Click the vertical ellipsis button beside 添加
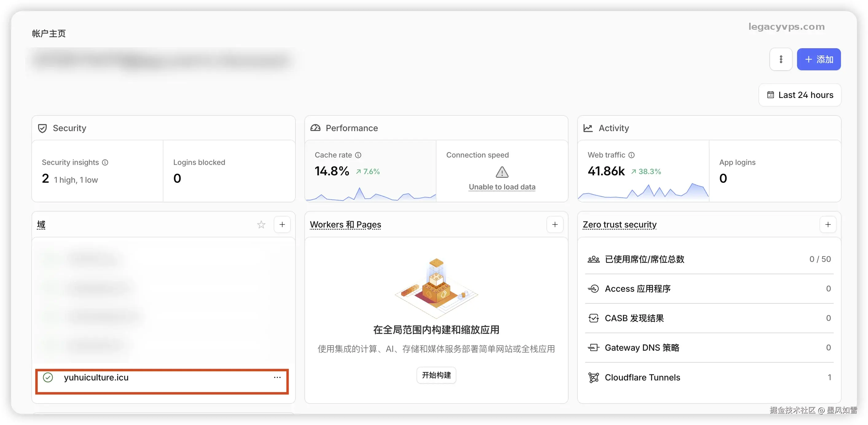The height and width of the screenshot is (425, 868). click(x=781, y=60)
